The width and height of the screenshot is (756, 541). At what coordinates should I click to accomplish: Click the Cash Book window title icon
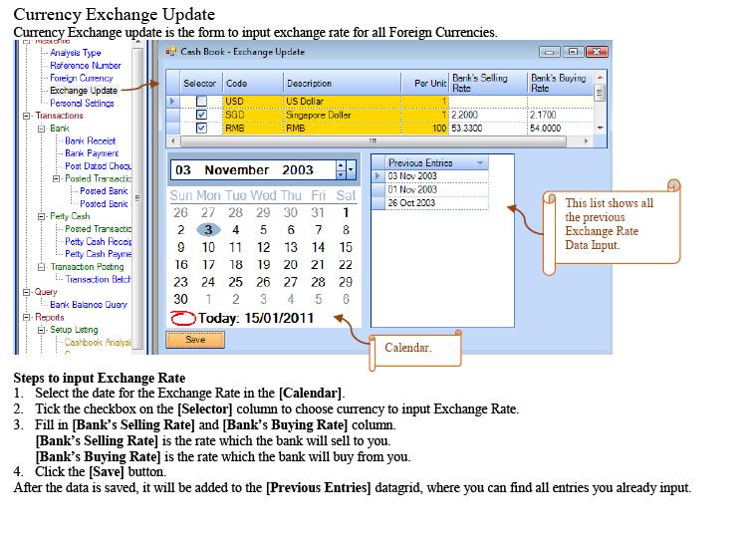(x=170, y=52)
